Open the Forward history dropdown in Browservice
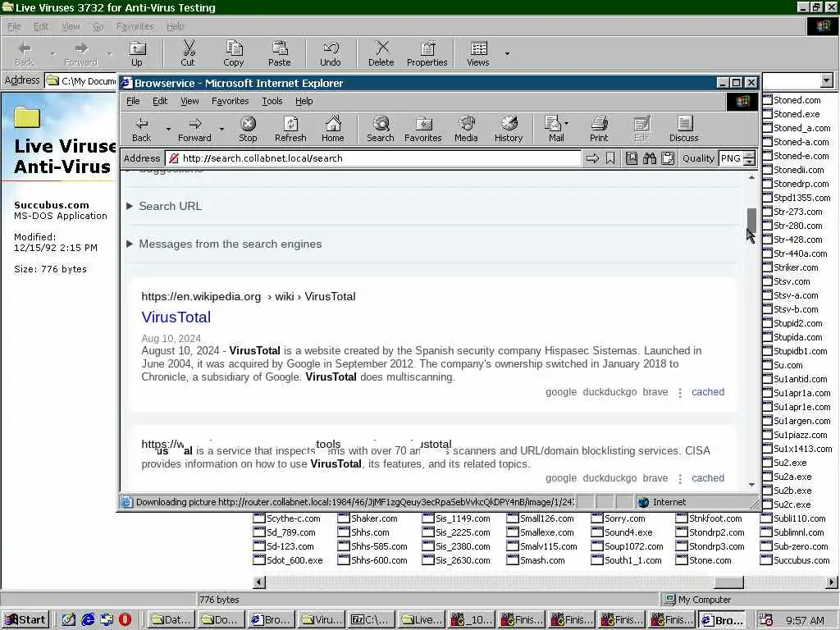840x630 pixels. coord(221,129)
